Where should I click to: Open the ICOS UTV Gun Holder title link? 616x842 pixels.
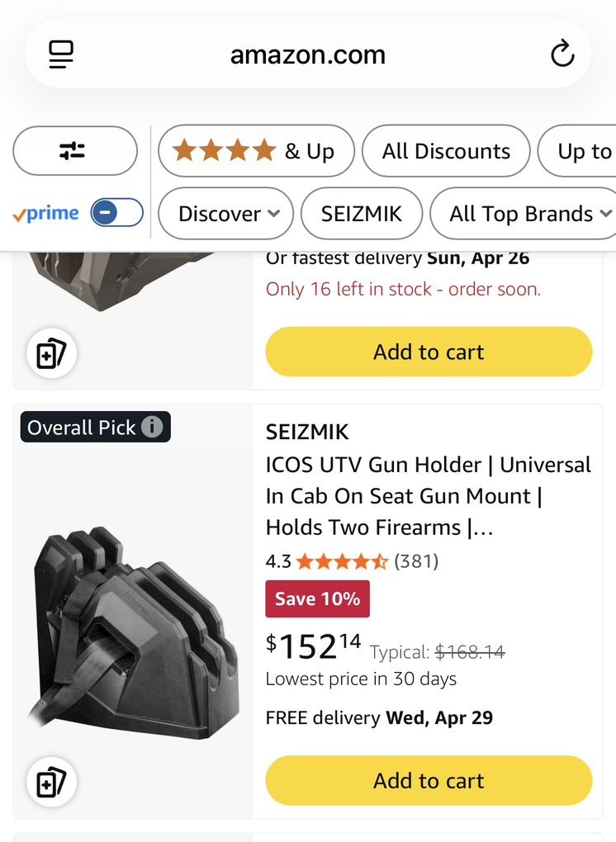[x=428, y=496]
